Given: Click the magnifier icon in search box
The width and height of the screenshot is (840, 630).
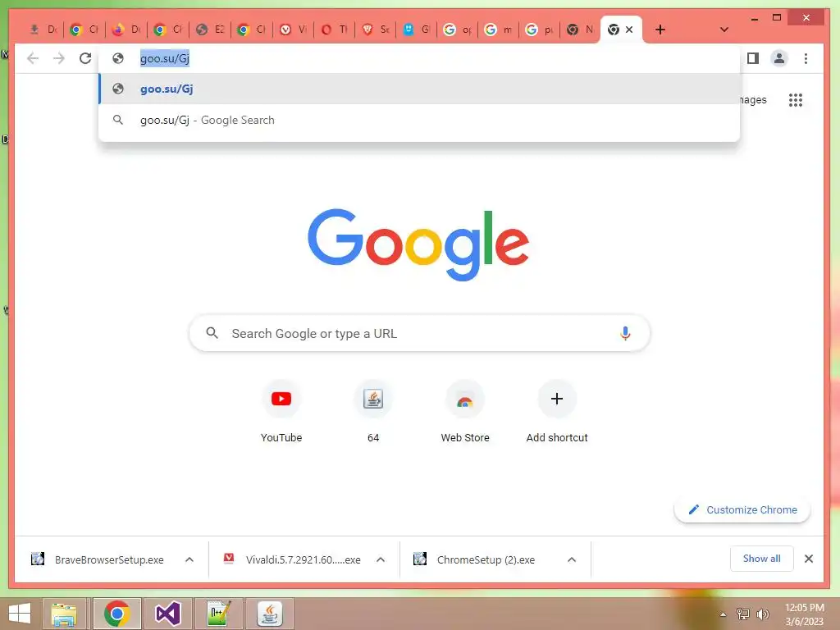Looking at the screenshot, I should [212, 333].
